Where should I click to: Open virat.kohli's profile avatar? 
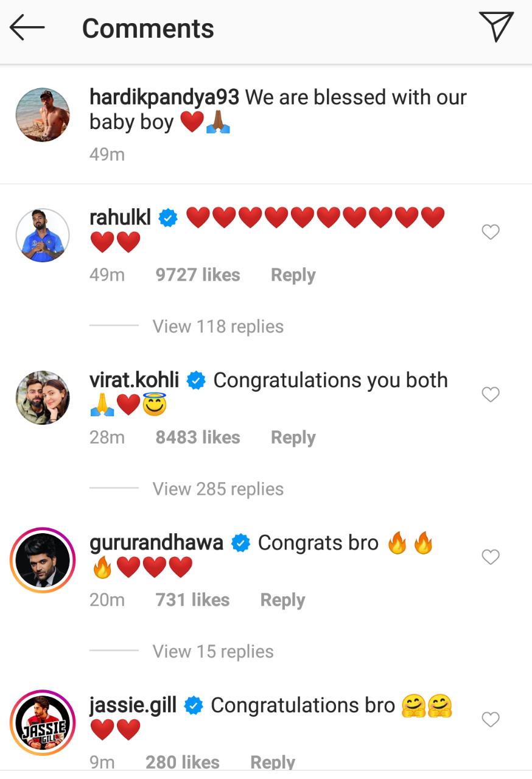tap(43, 397)
